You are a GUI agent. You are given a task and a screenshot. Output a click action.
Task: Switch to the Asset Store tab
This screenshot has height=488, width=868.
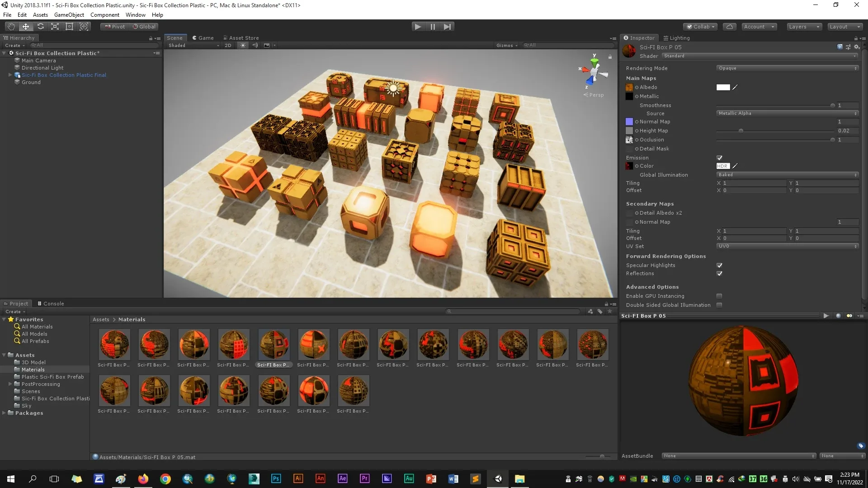(241, 38)
